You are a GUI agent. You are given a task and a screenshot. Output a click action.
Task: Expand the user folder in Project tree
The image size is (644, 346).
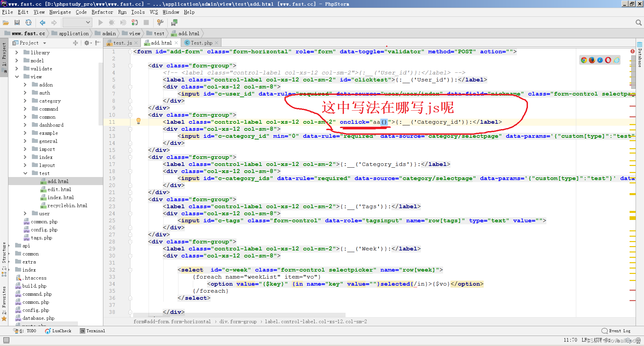tap(25, 213)
